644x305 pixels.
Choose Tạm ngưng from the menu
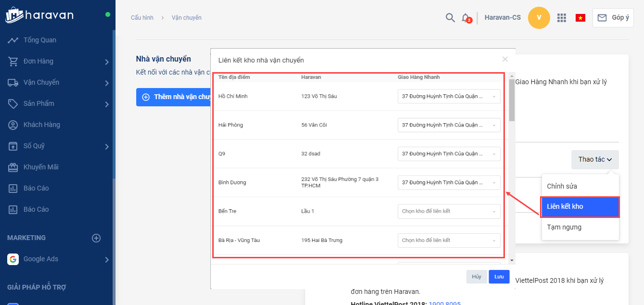(564, 227)
